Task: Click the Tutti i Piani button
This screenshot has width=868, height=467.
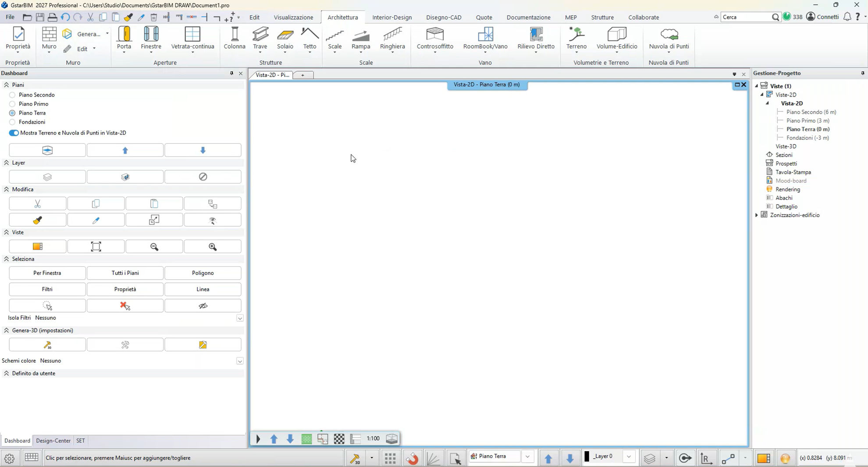Action: [x=125, y=273]
